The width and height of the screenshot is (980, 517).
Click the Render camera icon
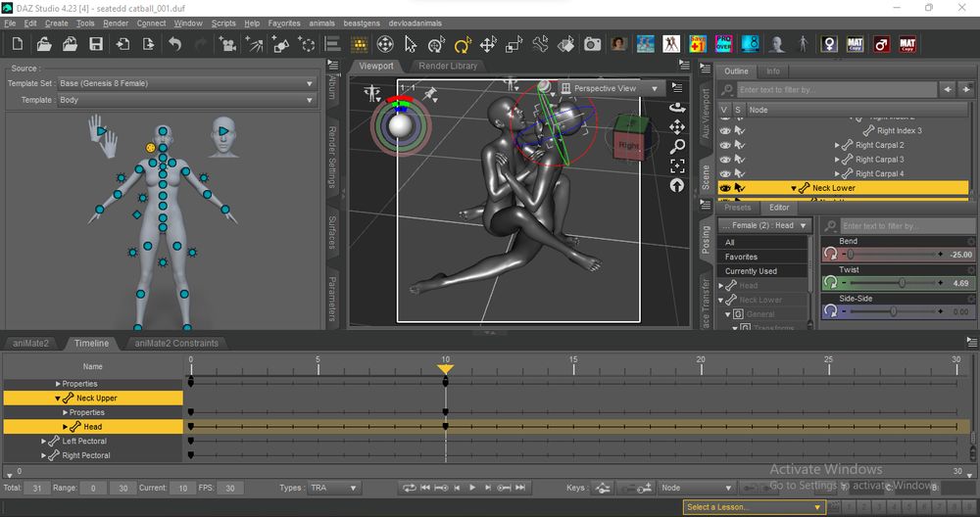point(592,44)
